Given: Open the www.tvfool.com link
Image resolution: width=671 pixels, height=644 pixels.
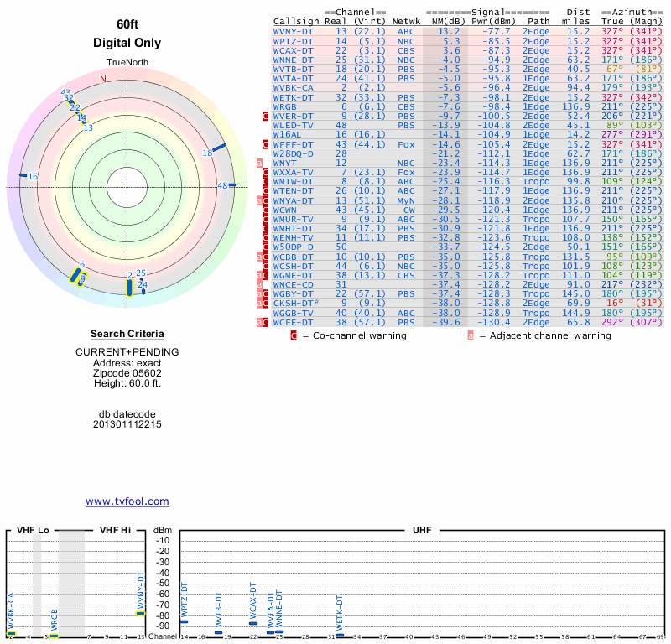Looking at the screenshot, I should coord(127,501).
